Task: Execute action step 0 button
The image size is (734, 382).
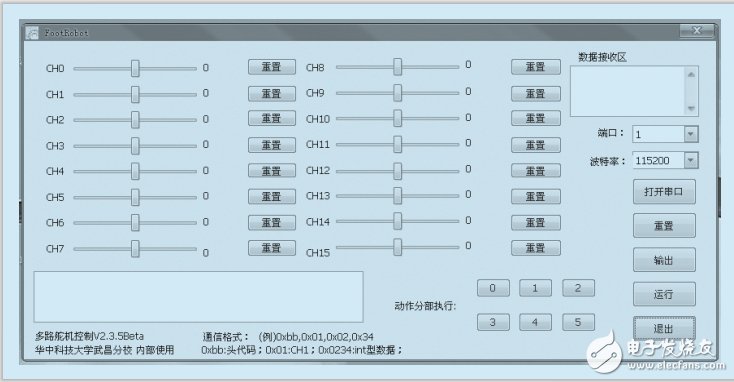Action: 493,288
